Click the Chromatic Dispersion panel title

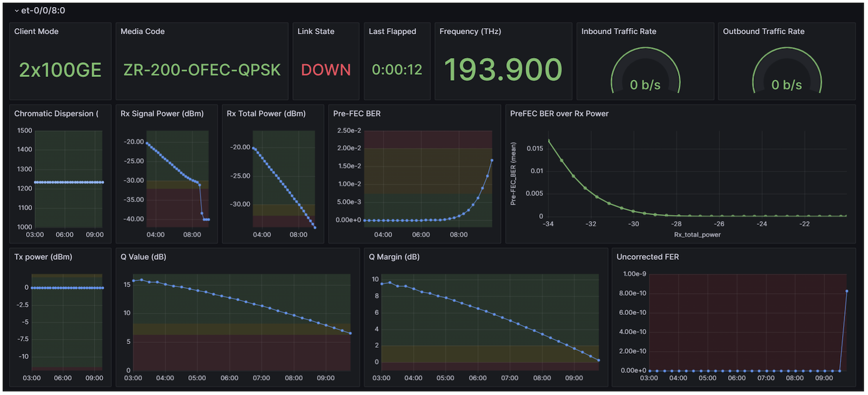(56, 114)
